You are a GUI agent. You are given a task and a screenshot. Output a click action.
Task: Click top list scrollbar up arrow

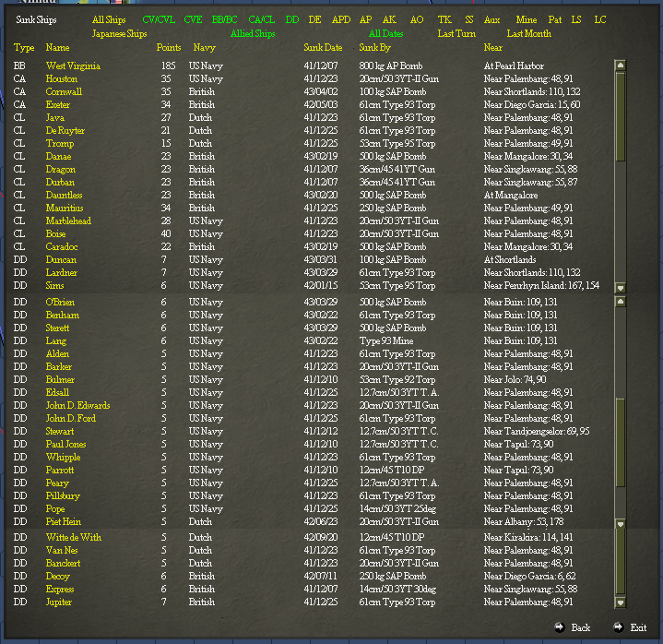(621, 66)
